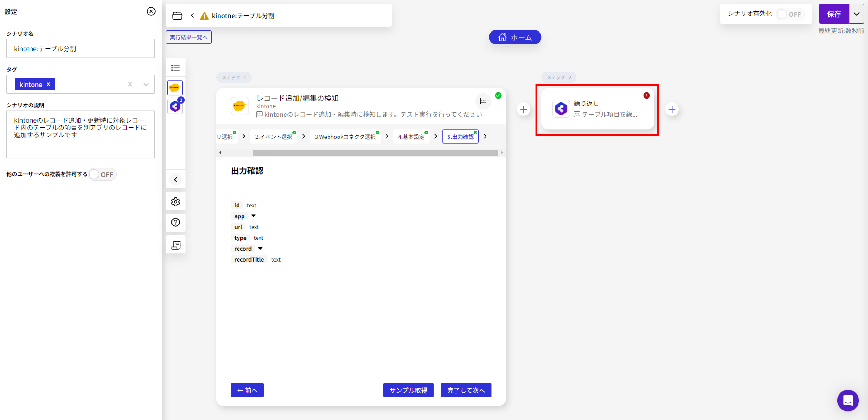Click the サンプル取得 button
Screen dimensions: 868x420
408,390
